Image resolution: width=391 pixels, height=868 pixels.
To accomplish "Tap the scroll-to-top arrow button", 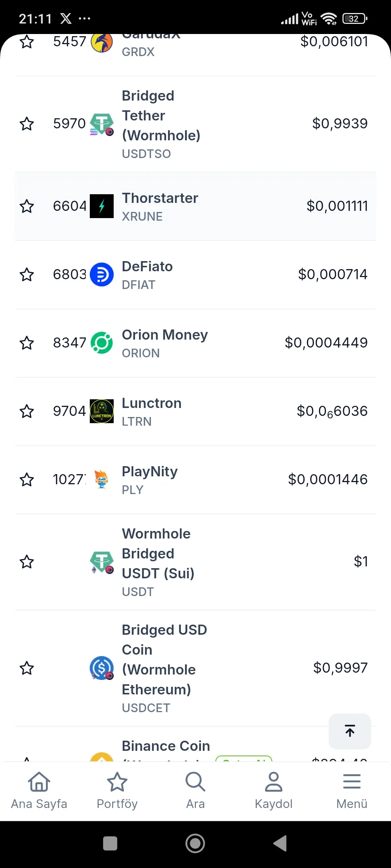I will pyautogui.click(x=350, y=731).
